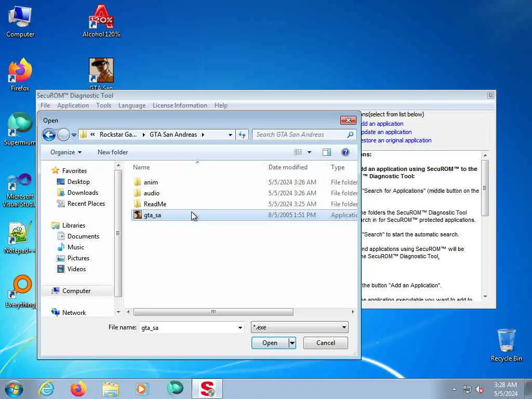Select Downloads in navigation pane
This screenshot has width=532, height=399.
tap(83, 193)
